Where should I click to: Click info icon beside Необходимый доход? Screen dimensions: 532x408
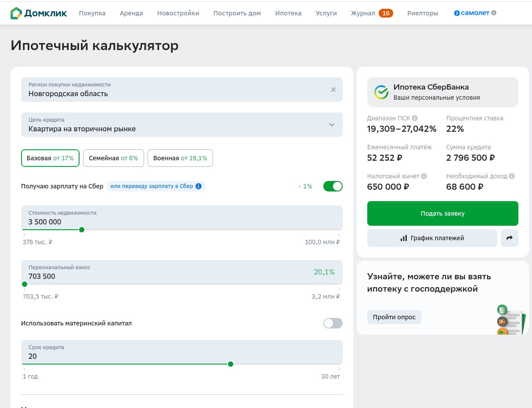(512, 176)
